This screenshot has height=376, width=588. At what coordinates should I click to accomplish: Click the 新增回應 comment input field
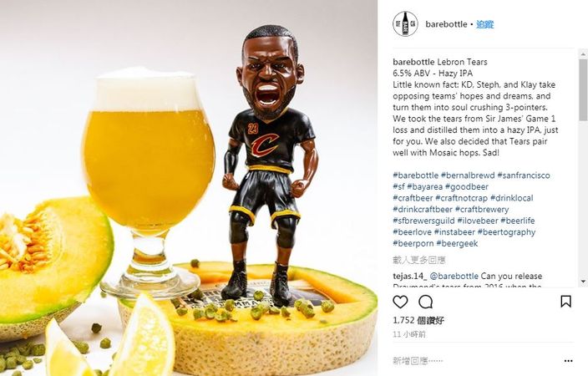coord(474,361)
